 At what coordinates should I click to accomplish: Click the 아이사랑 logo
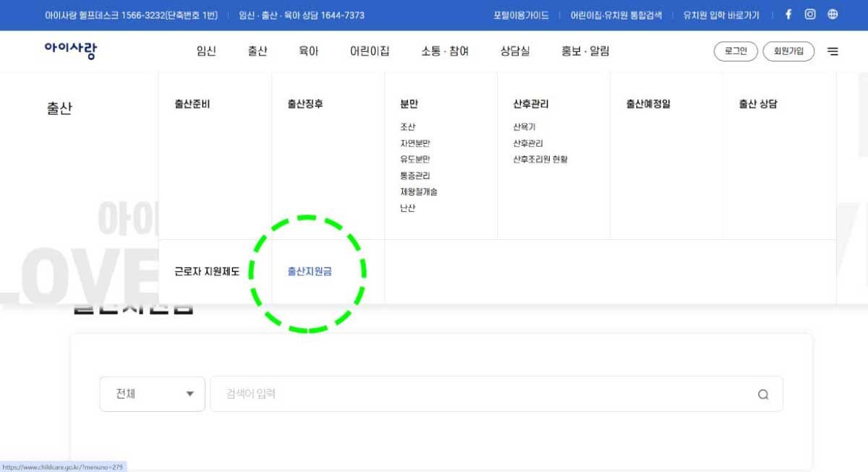(69, 50)
